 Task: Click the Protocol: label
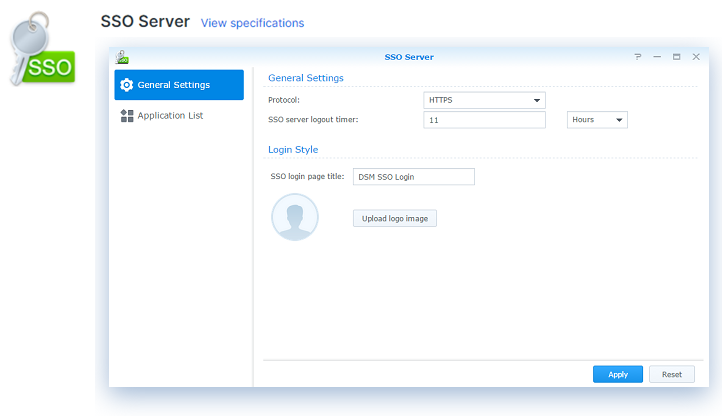coord(284,100)
